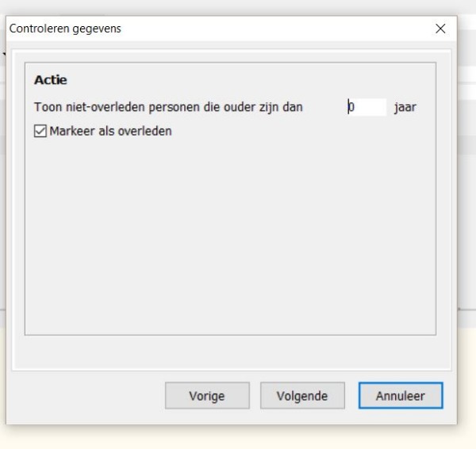Viewport: 476px width, 449px height.
Task: Click the Markeer als overleden label text
Action: click(110, 131)
